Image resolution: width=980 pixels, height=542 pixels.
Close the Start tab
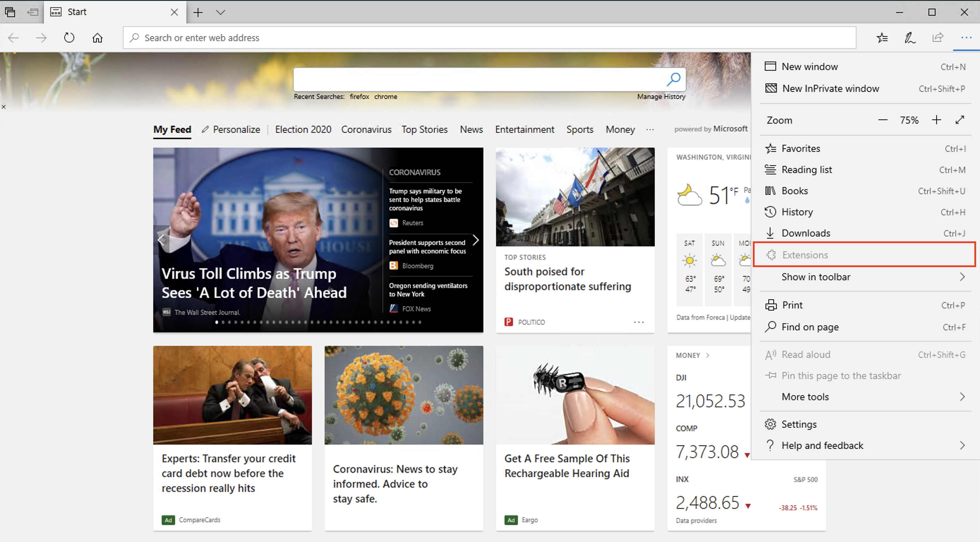click(x=174, y=12)
